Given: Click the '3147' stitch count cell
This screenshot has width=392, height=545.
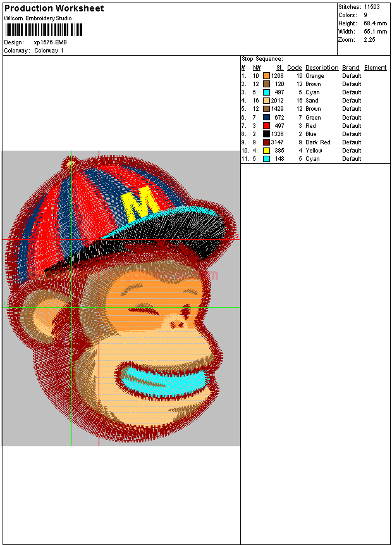Looking at the screenshot, I should click(x=278, y=142).
